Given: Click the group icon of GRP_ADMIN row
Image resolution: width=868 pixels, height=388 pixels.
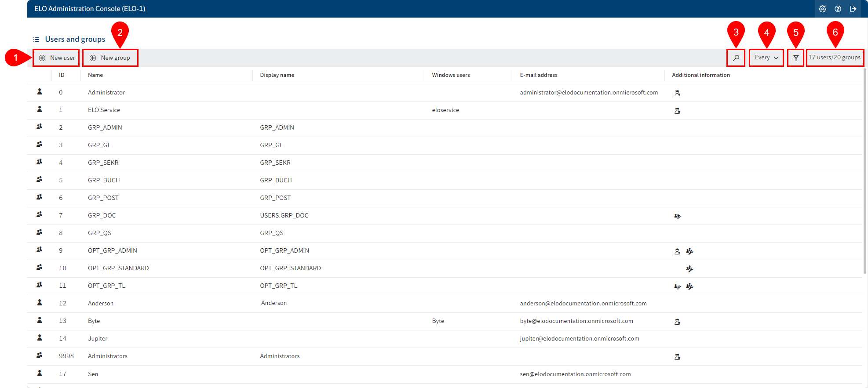Looking at the screenshot, I should pos(40,127).
